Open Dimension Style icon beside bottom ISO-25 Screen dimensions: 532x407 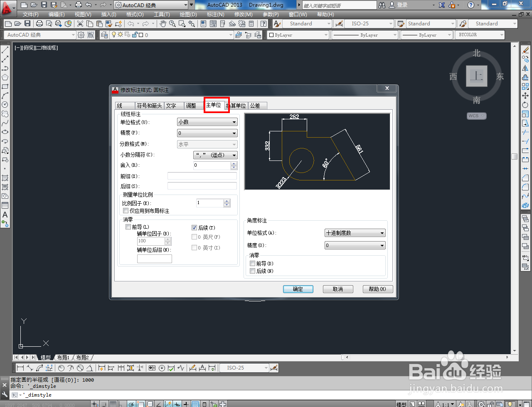pos(274,368)
